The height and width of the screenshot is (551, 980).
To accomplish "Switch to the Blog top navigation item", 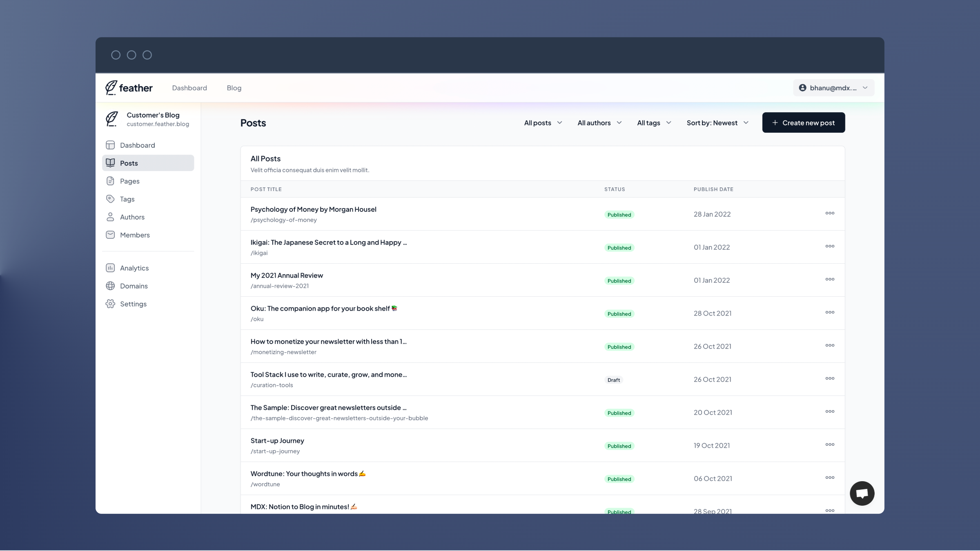I will [x=234, y=88].
